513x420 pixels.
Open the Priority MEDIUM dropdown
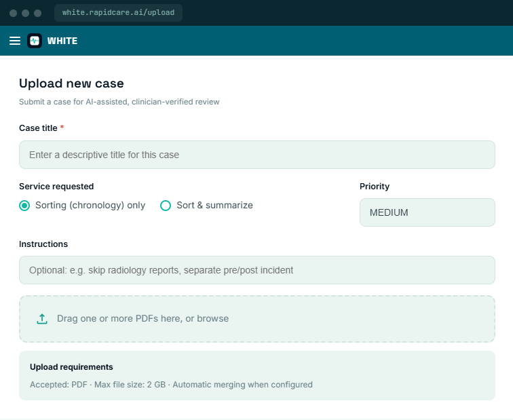pyautogui.click(x=427, y=212)
